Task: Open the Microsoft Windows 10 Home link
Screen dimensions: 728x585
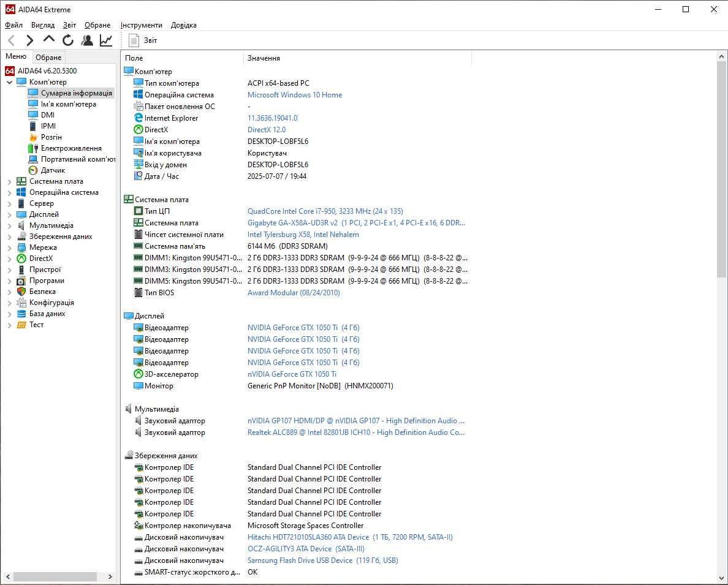Action: (x=294, y=95)
